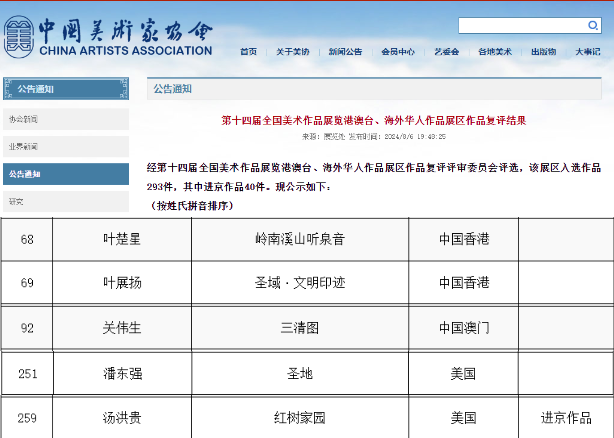Click the 岭南溪山听泉音 table cell
This screenshot has height=438, width=614.
[300, 239]
